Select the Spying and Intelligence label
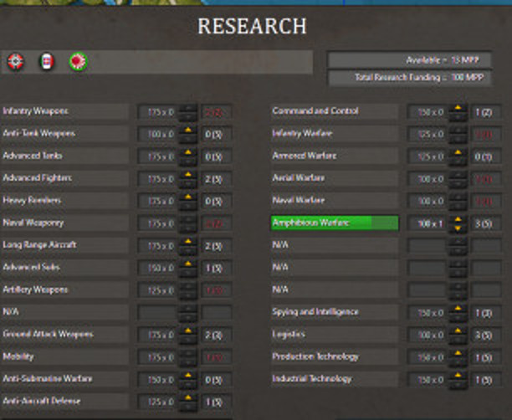The height and width of the screenshot is (420, 512). [315, 312]
